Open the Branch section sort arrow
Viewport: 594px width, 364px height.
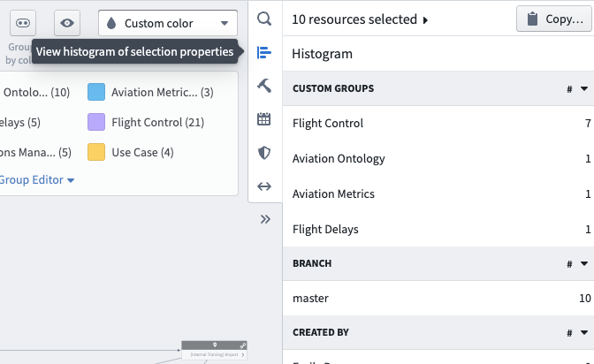[584, 263]
